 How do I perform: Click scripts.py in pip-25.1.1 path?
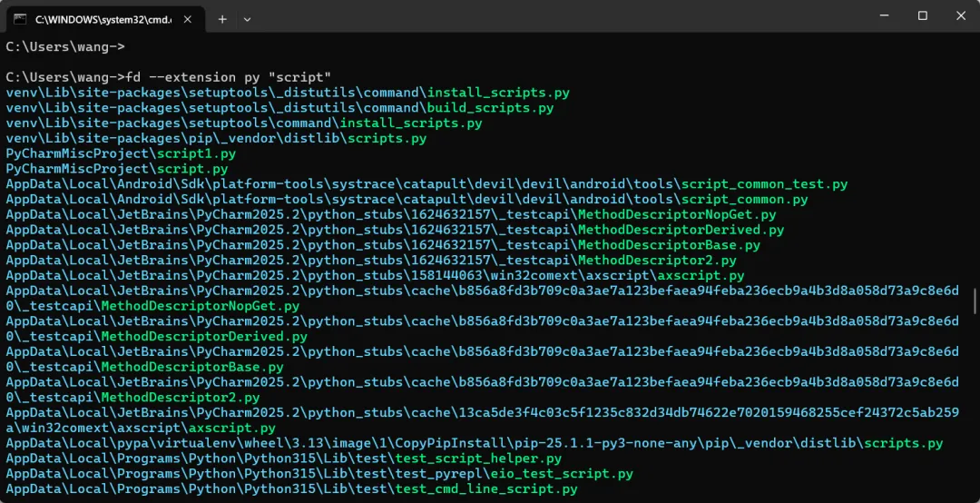[904, 443]
